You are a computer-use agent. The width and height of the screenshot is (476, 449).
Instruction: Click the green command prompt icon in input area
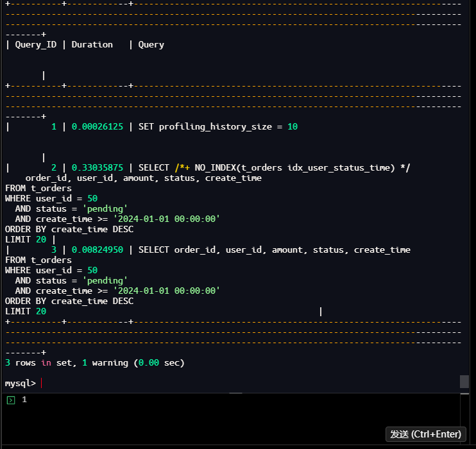click(x=11, y=400)
